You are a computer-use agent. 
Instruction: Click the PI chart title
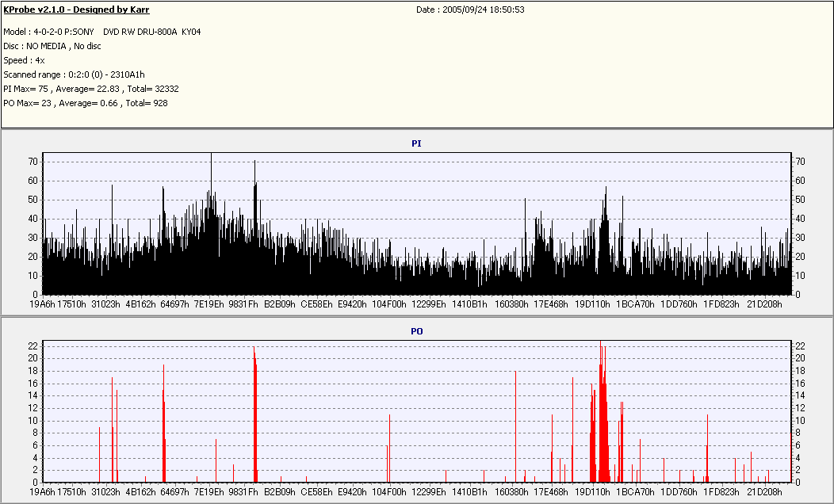click(x=416, y=143)
